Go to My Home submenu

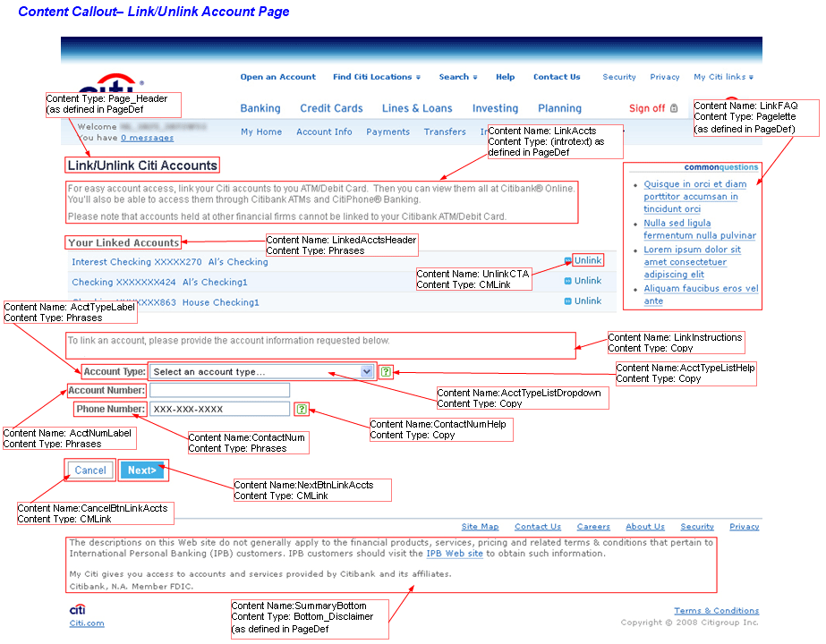tap(261, 132)
